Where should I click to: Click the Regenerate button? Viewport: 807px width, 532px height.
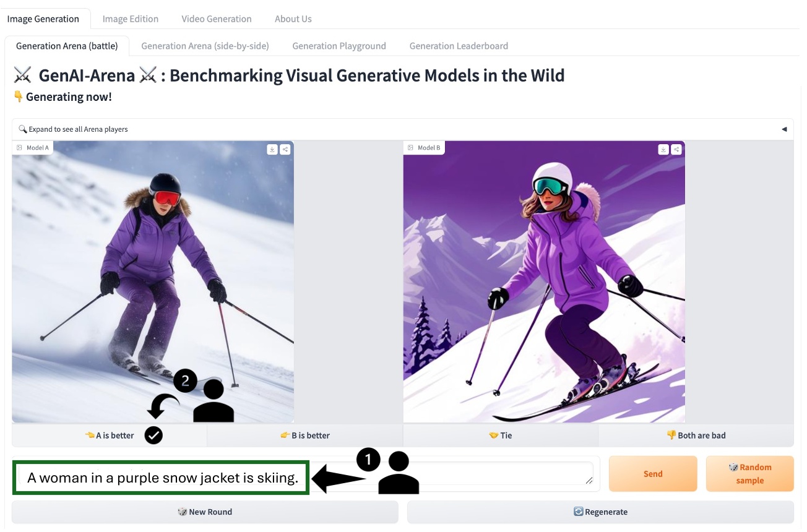click(x=600, y=512)
